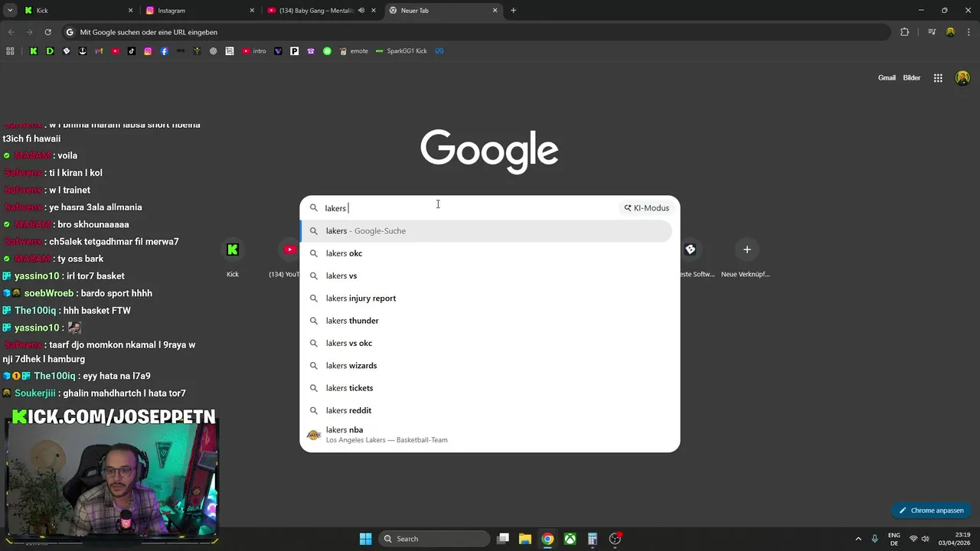Open the 'intro' YouTube bookmark

[x=254, y=51]
